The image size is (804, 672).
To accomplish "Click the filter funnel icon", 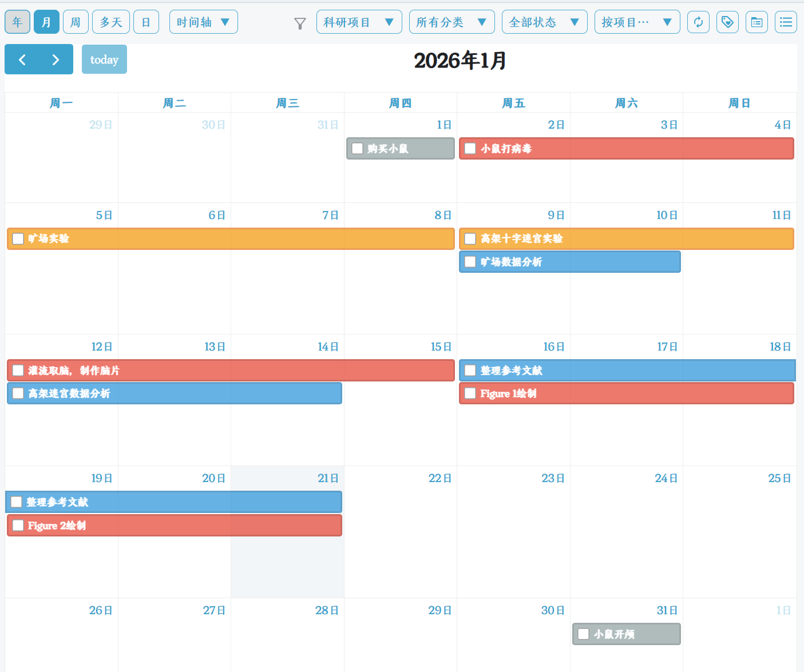I will [x=300, y=23].
